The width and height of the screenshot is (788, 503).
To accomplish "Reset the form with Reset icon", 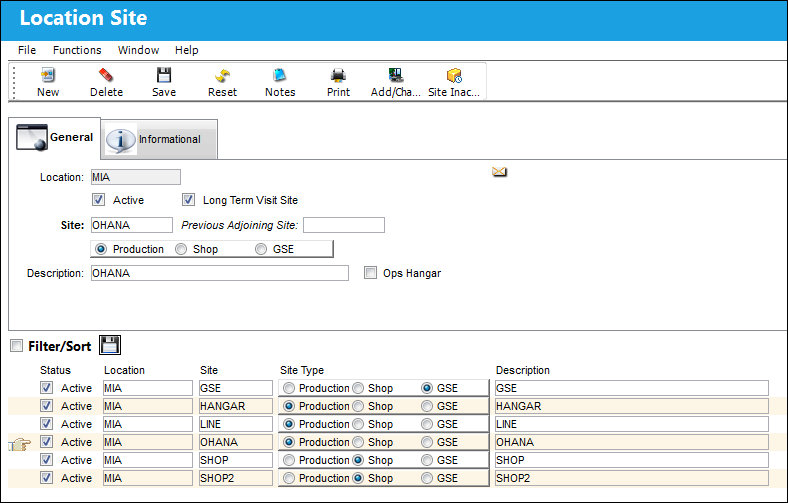I will (x=222, y=75).
